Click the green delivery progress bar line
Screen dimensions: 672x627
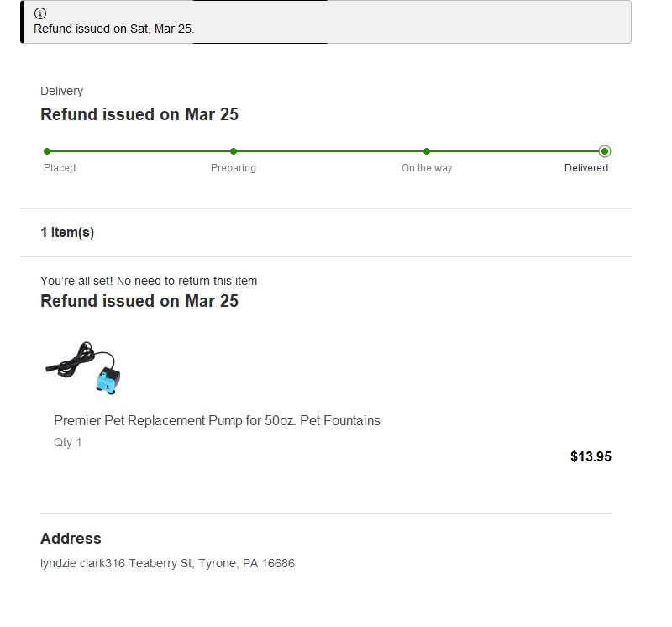tap(328, 151)
